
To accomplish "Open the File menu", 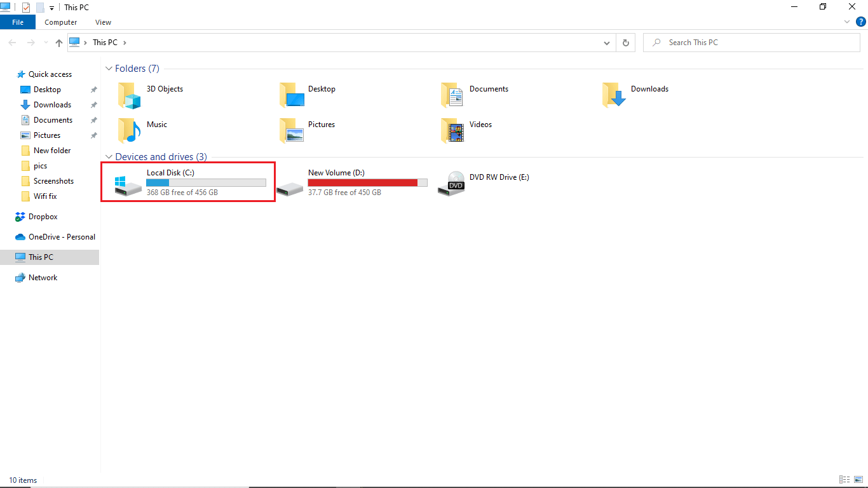I will [18, 22].
